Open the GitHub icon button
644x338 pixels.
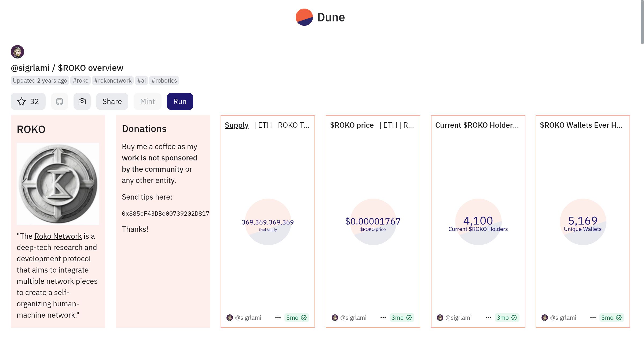click(x=60, y=101)
